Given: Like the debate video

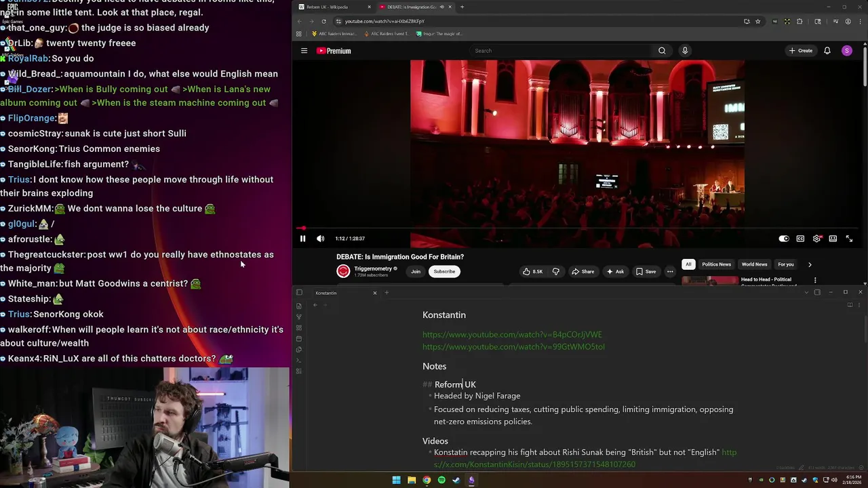Looking at the screenshot, I should tap(532, 272).
